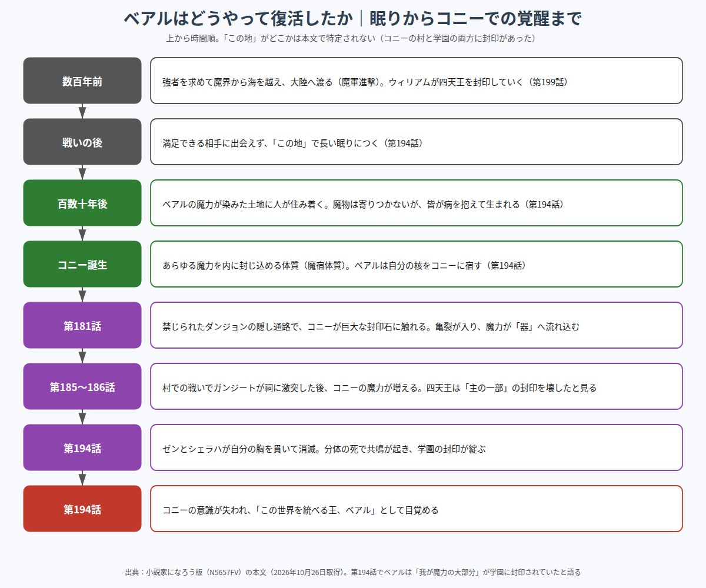
Task: Select the red 第194話 stage label
Action: [x=82, y=509]
